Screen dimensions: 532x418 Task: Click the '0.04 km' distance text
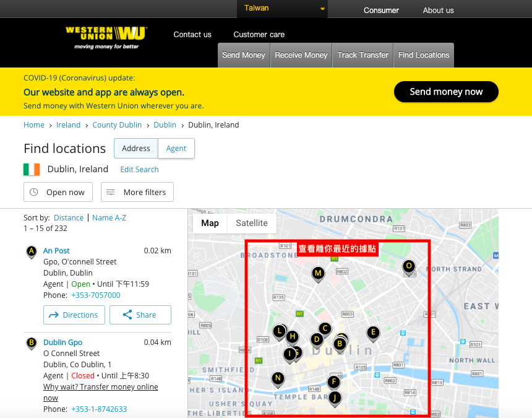[x=157, y=342]
